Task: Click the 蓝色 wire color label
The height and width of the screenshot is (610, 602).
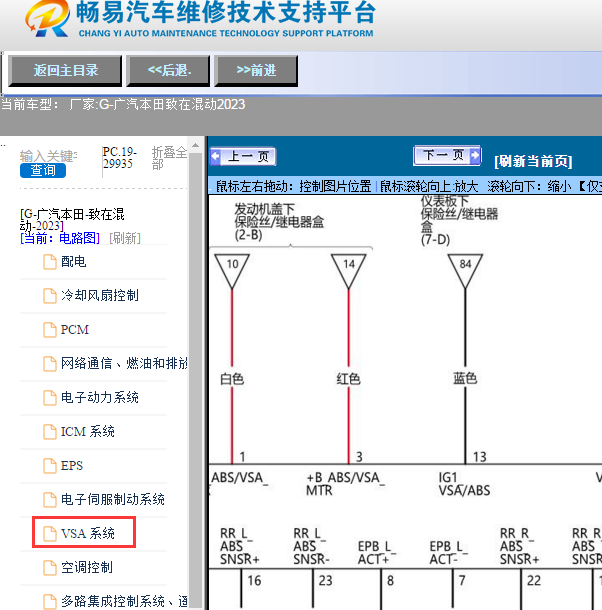Action: point(465,378)
